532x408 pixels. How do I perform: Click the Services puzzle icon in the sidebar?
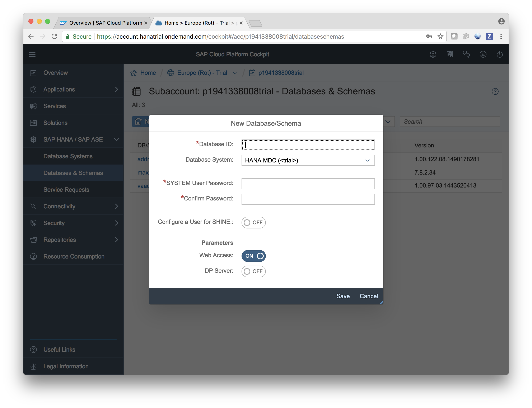34,106
